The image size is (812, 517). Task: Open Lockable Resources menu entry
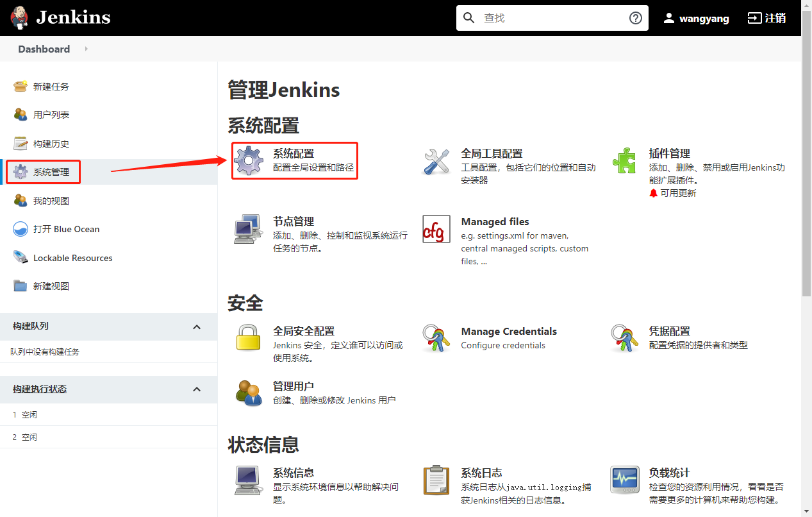73,258
